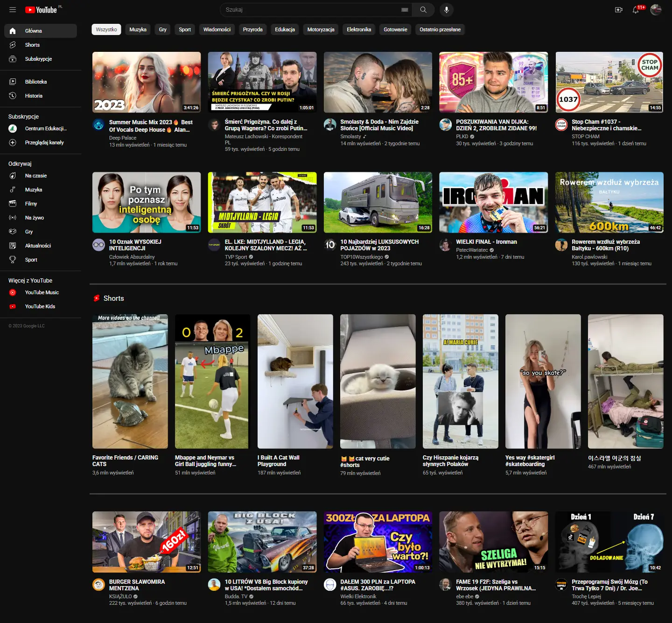Open the user account avatar menu

(656, 10)
